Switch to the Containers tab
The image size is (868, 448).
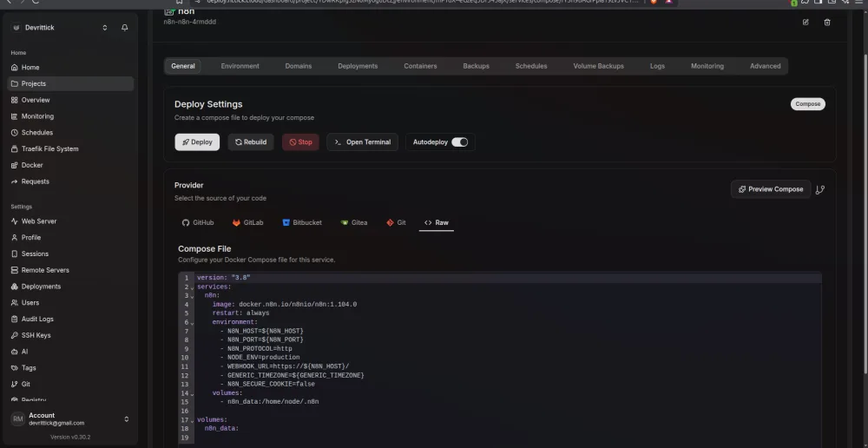pos(420,66)
